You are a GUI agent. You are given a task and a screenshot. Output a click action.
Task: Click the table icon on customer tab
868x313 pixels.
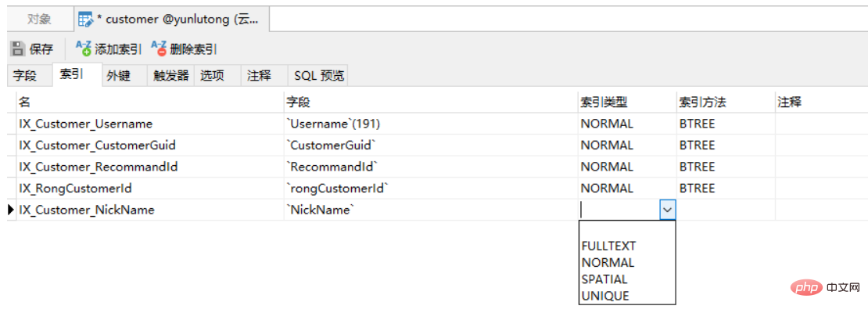click(86, 20)
